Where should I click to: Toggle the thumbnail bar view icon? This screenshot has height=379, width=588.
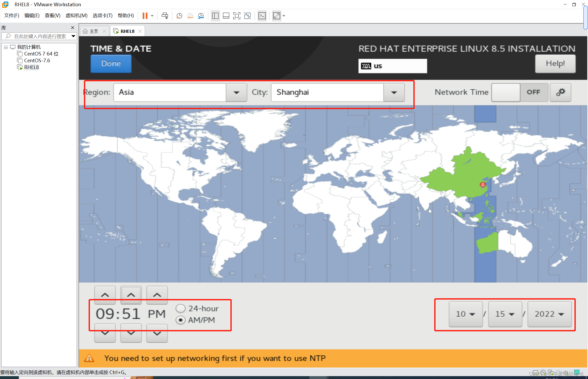tap(226, 16)
